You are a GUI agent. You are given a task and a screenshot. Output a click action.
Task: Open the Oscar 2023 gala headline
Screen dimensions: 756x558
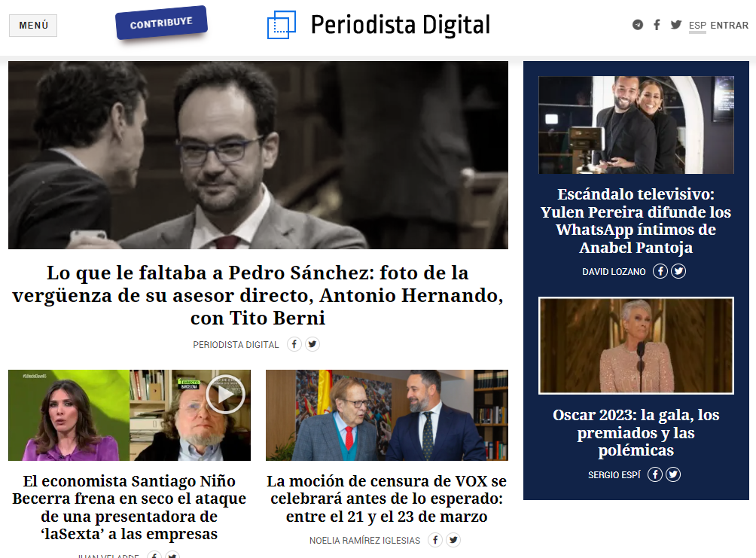click(x=636, y=432)
